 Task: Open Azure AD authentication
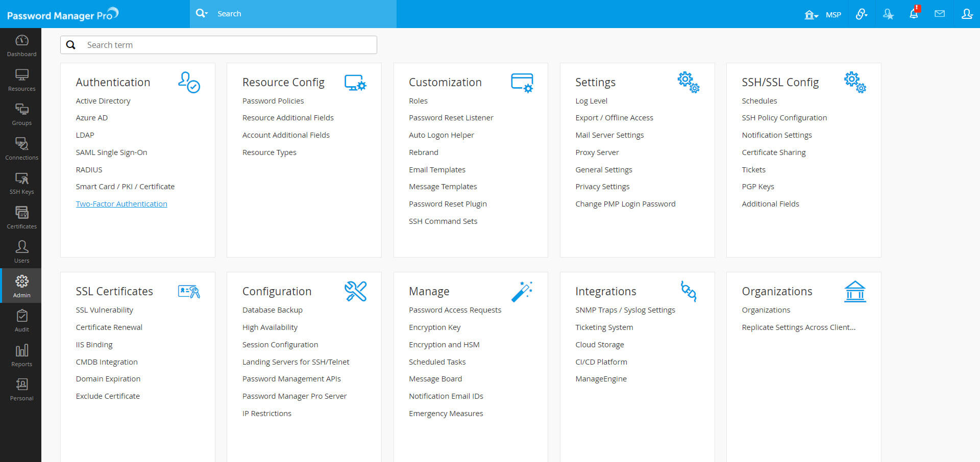click(92, 118)
